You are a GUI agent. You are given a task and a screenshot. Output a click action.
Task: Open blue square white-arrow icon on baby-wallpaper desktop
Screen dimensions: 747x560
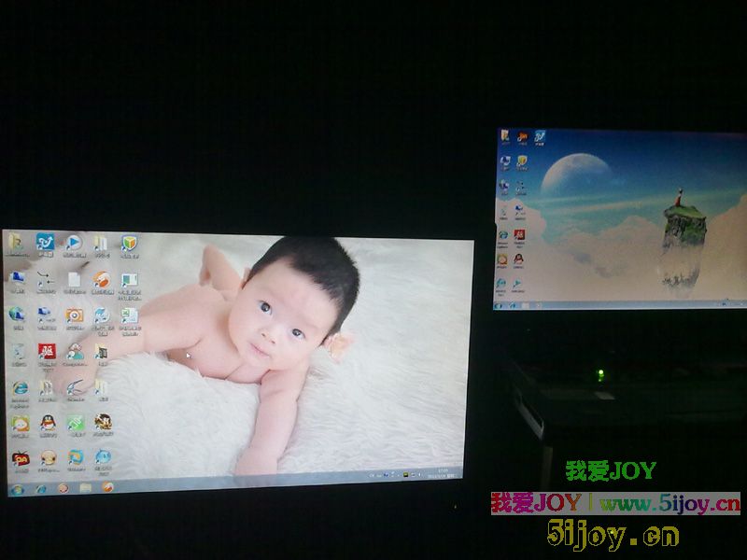coord(45,242)
